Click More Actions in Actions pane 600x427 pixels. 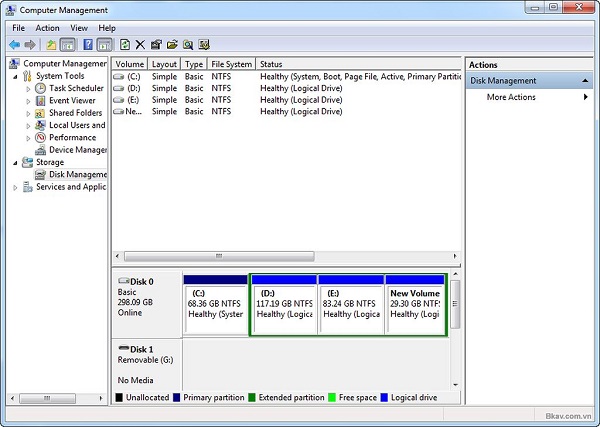click(511, 97)
